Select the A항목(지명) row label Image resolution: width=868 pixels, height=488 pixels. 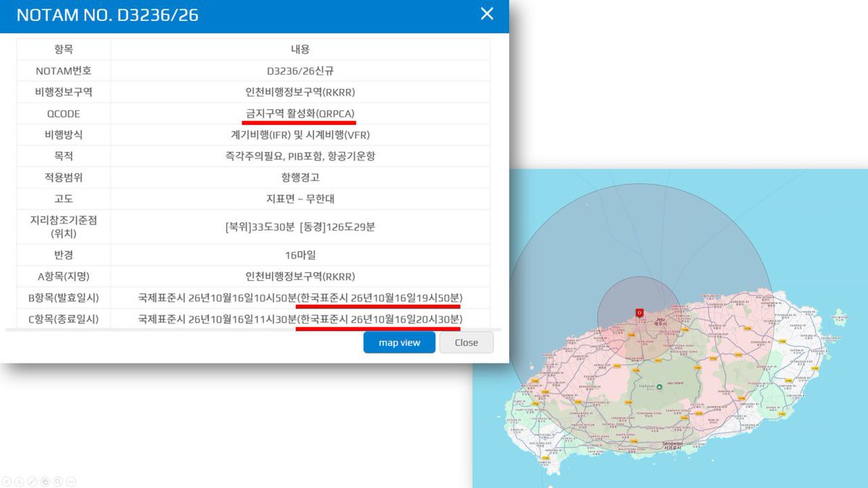click(64, 277)
